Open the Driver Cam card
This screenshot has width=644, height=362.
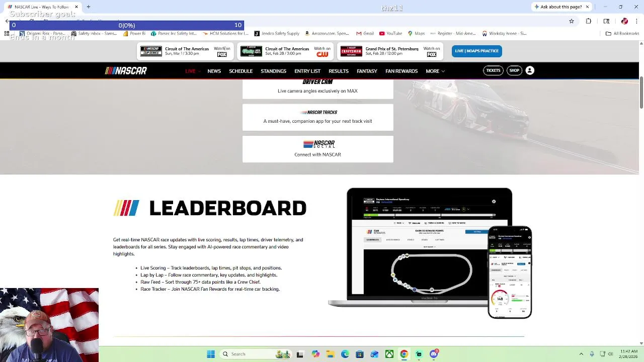click(318, 89)
